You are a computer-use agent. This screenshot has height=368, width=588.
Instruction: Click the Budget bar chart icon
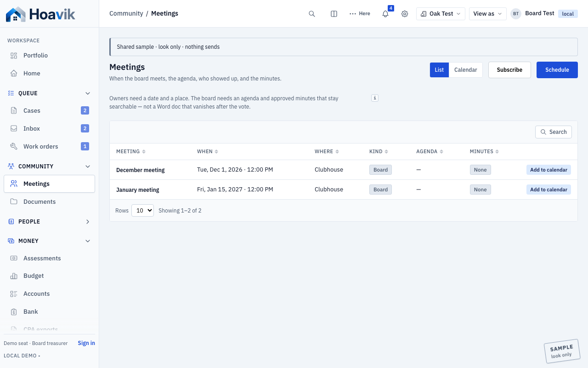pyautogui.click(x=14, y=276)
